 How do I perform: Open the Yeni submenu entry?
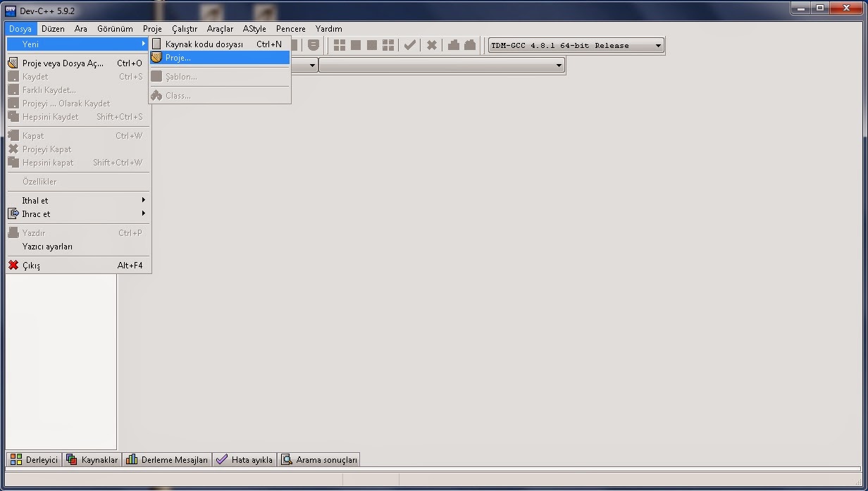(x=79, y=44)
